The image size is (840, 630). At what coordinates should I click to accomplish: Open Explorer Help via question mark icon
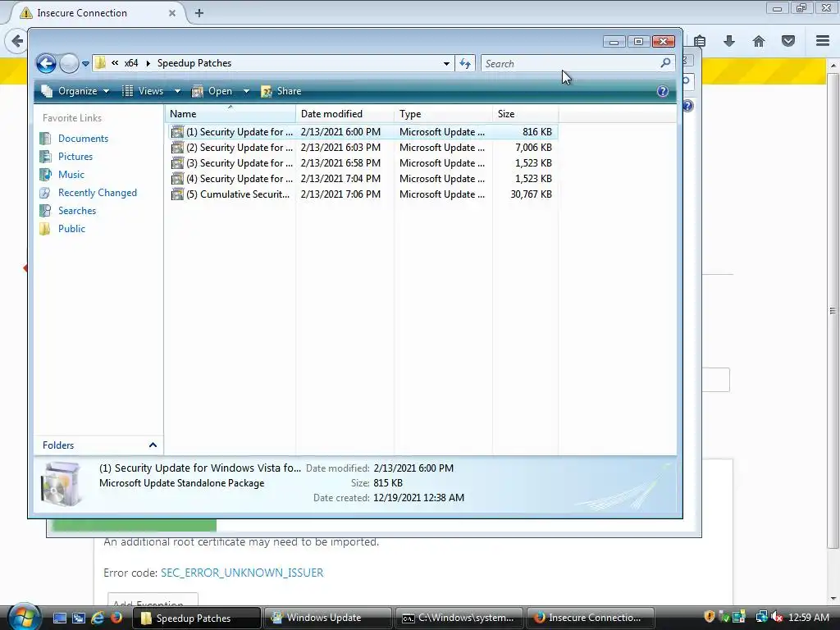[x=663, y=91]
